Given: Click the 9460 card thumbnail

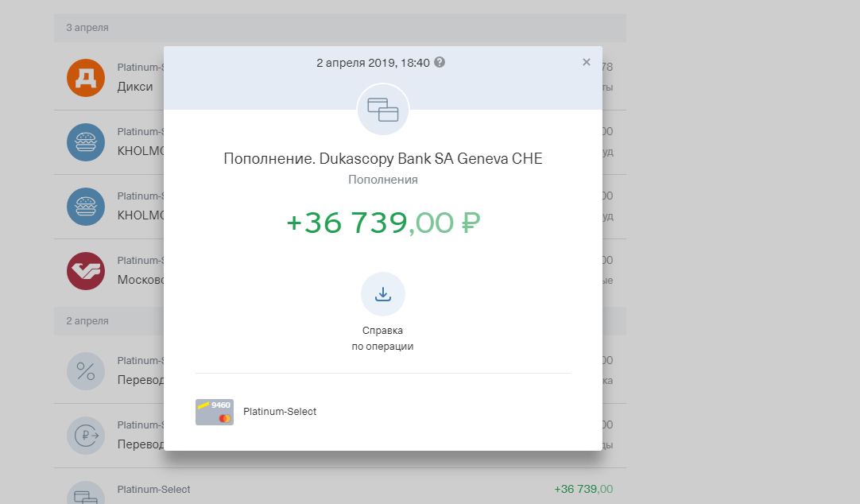Looking at the screenshot, I should 215,412.
